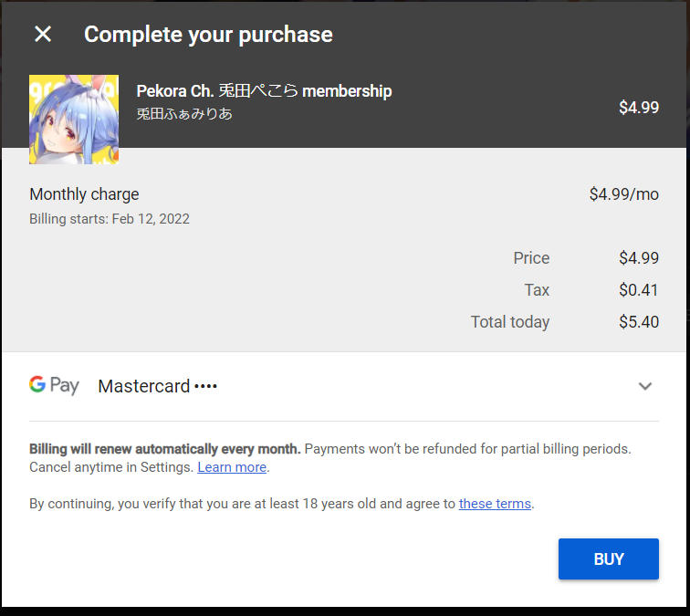Image resolution: width=690 pixels, height=616 pixels.
Task: Click the Complete your purchase heading
Action: (208, 35)
